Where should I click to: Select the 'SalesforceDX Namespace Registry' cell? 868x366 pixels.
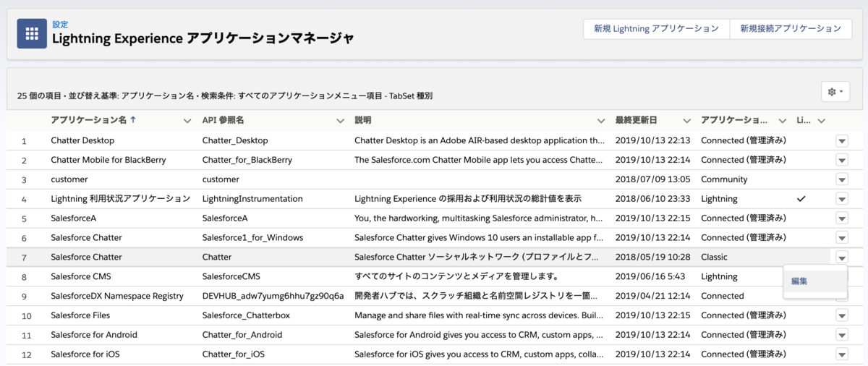(x=117, y=296)
